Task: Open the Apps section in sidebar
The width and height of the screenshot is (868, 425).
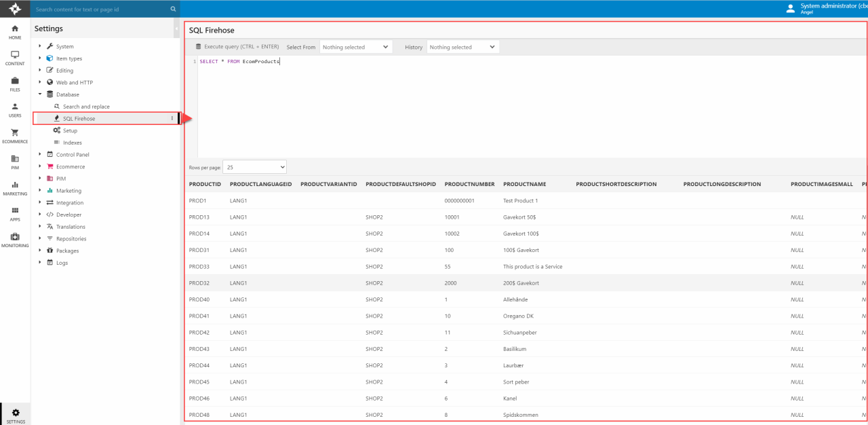Action: point(15,213)
